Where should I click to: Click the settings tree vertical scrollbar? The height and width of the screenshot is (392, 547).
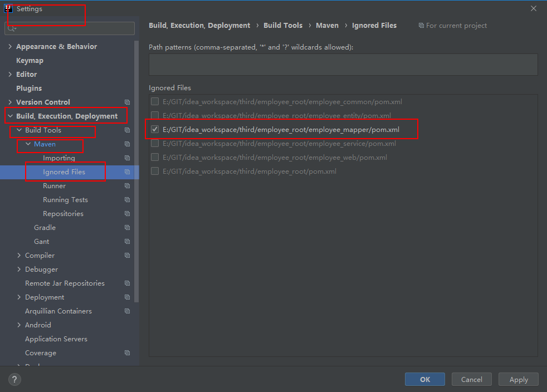point(136,171)
